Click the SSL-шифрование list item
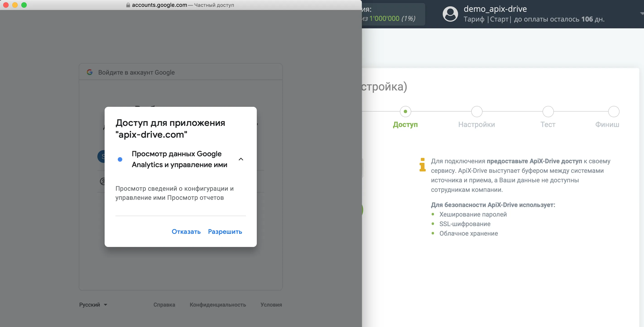Screen dimensions: 644x327 (465, 224)
